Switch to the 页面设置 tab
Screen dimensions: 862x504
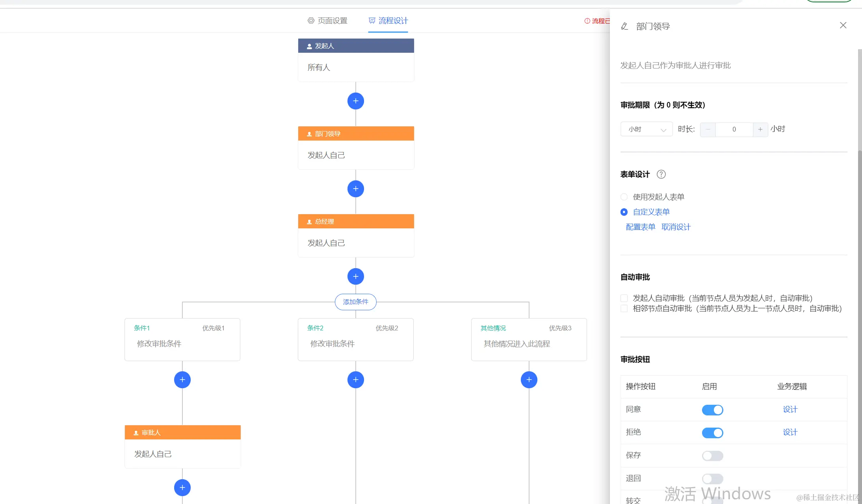click(327, 20)
